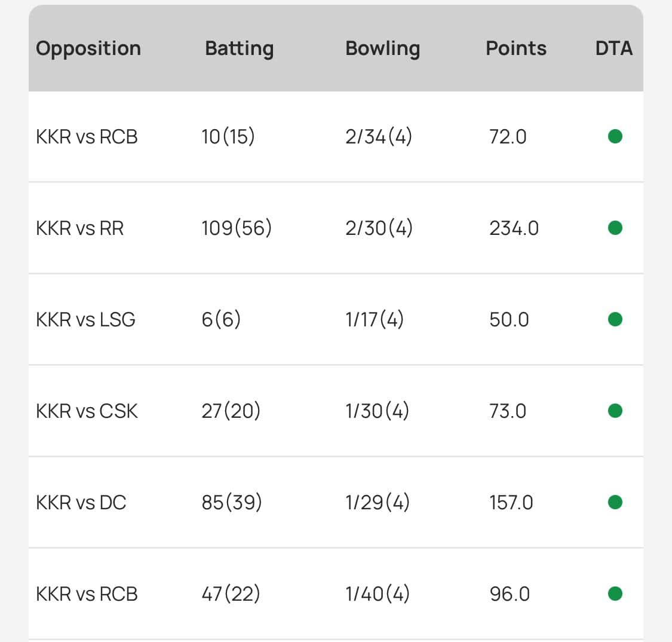Image resolution: width=672 pixels, height=642 pixels.
Task: Click the Bowling column header
Action: pos(382,48)
